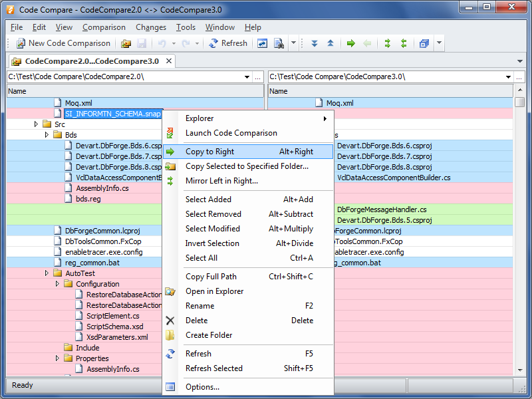
Task: Select the CodeCompare2.0...CodeCompare3.0 tab
Action: click(92, 61)
